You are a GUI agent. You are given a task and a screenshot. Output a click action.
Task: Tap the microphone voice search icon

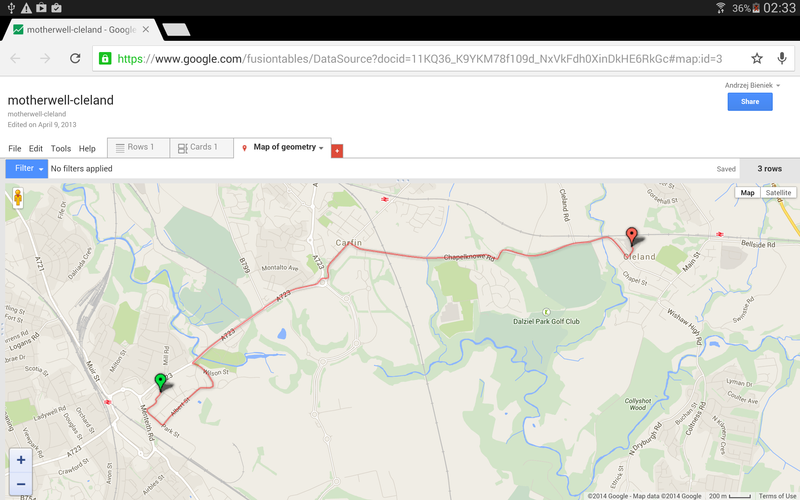coord(782,59)
